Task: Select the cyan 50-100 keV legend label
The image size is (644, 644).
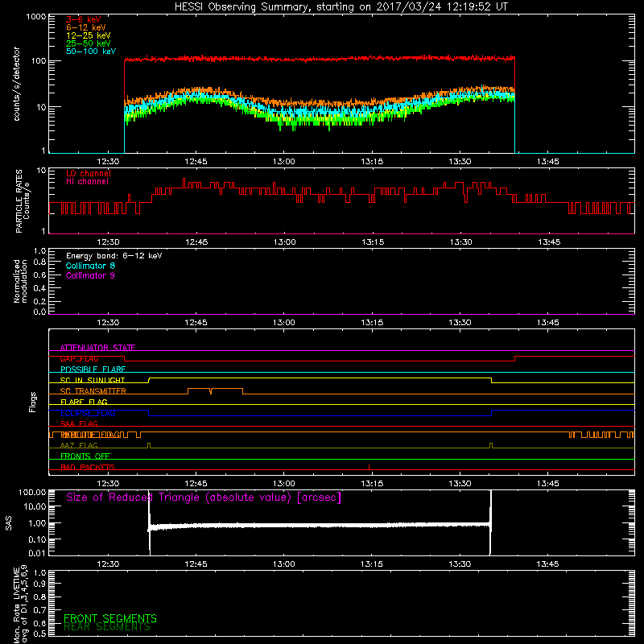Action: point(91,52)
